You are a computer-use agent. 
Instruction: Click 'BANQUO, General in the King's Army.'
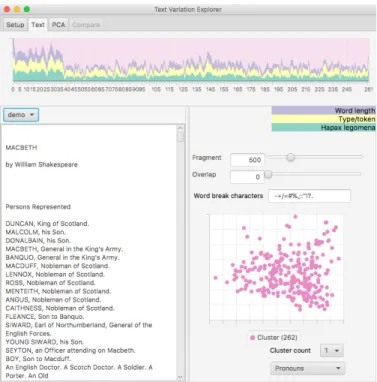pyautogui.click(x=62, y=257)
